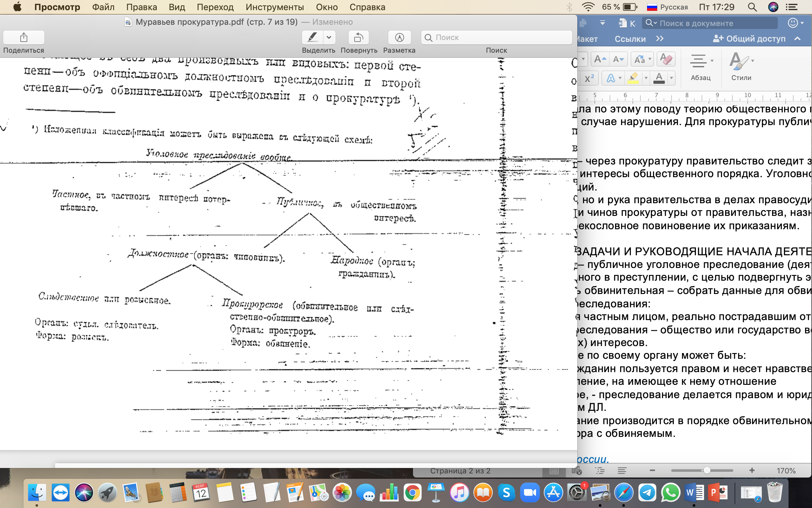Open the Переход menu
Image resolution: width=812 pixels, height=508 pixels.
click(215, 7)
